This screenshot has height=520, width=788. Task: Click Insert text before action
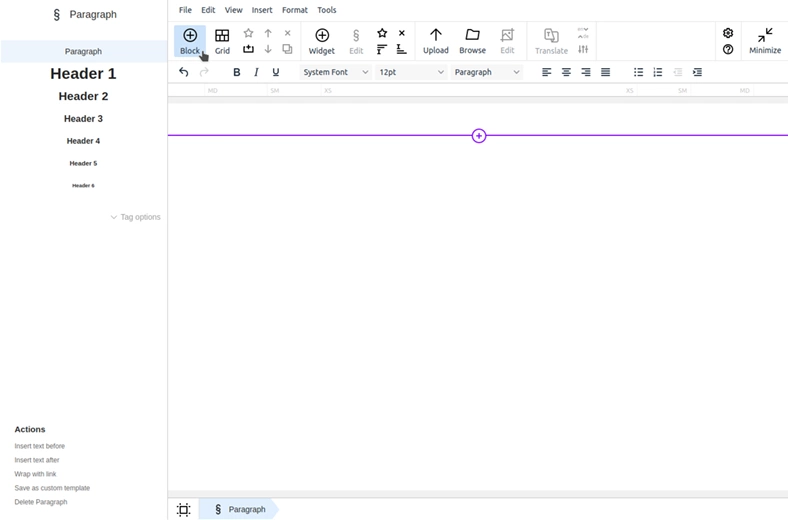[40, 446]
